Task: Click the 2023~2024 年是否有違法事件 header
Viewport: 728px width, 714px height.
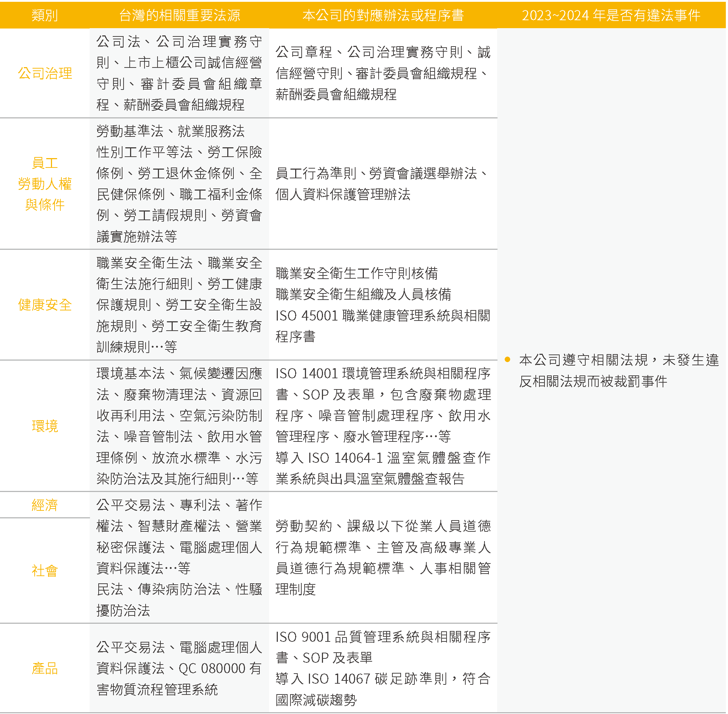Action: [611, 15]
